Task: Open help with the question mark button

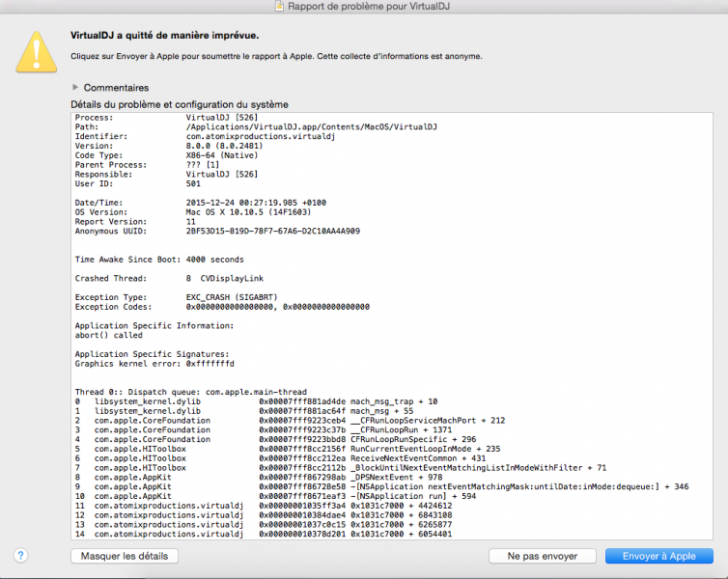Action: tap(20, 556)
